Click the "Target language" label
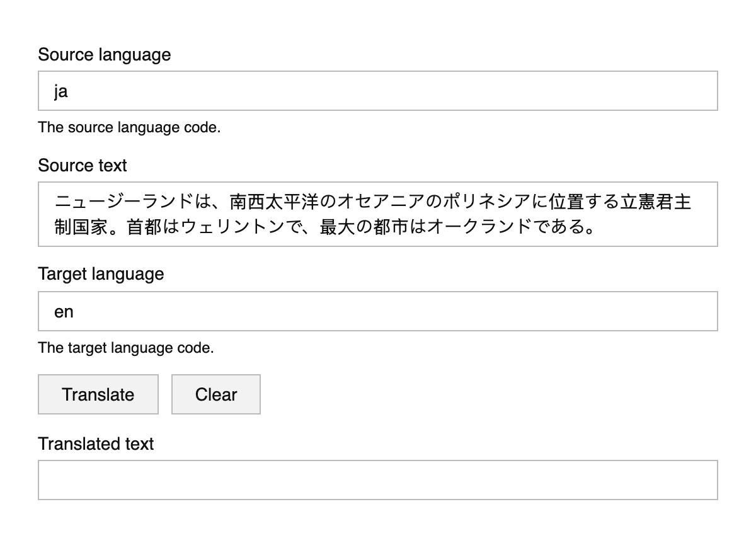Image resolution: width=756 pixels, height=543 pixels. tap(101, 274)
